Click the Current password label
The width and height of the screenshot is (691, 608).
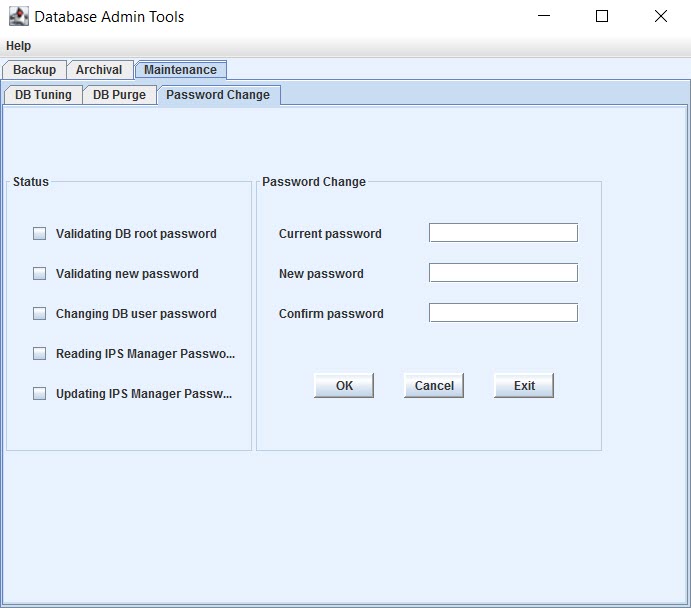coord(330,234)
